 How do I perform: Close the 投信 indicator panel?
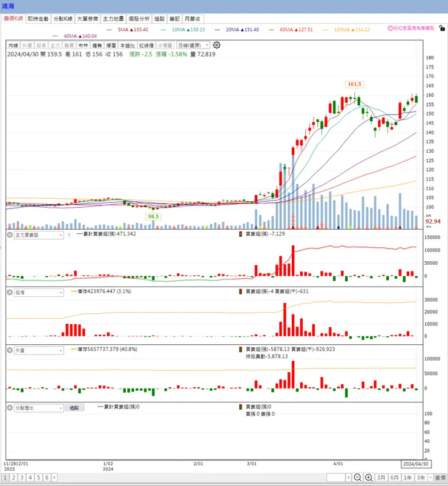[x=10, y=292]
